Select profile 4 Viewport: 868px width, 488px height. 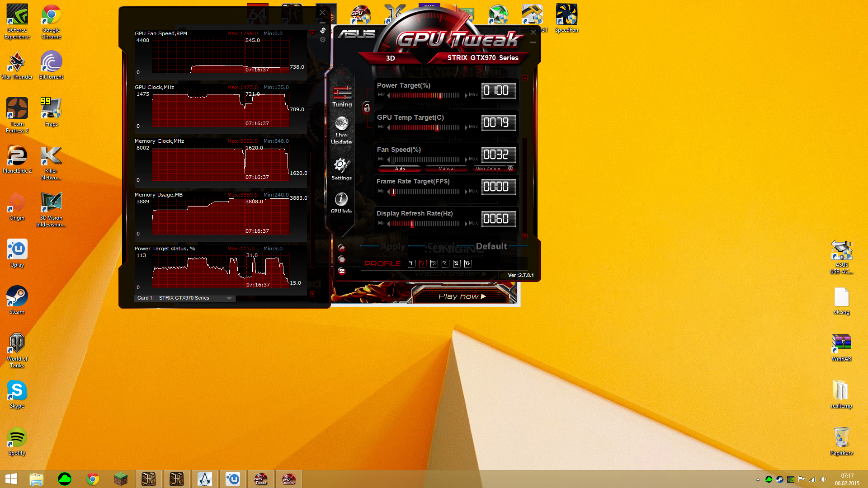point(445,263)
